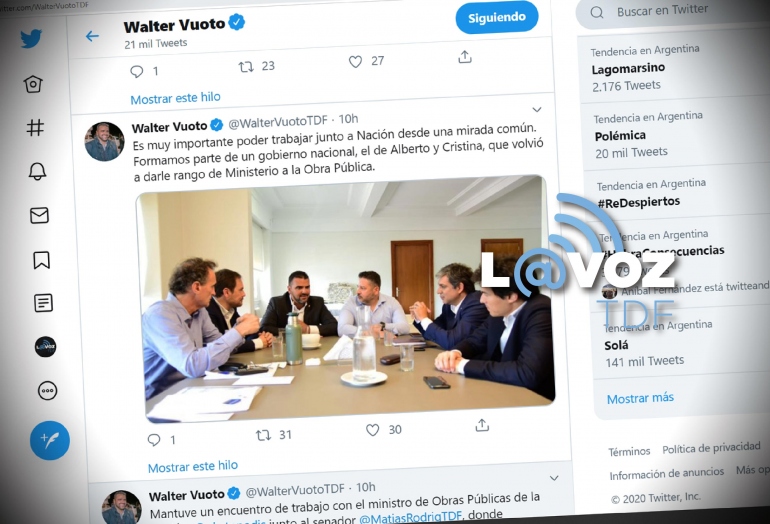
Task: Retweet the tweet with 31 retweets
Action: coord(263,435)
